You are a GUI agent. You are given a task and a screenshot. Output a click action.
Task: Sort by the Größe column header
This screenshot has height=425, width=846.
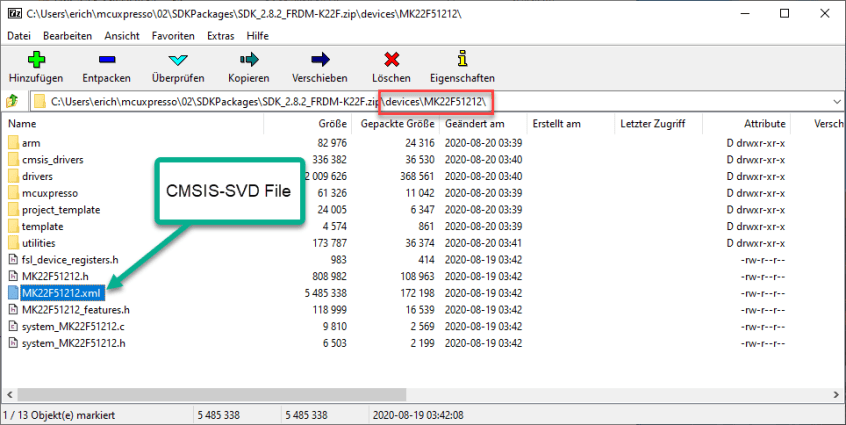click(x=332, y=124)
